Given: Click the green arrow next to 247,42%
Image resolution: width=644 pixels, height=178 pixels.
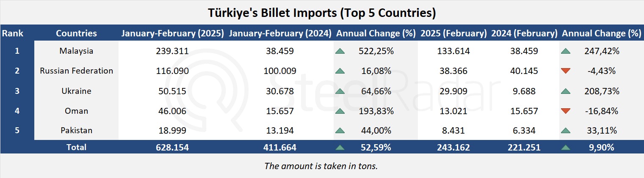Looking at the screenshot, I should tap(565, 51).
